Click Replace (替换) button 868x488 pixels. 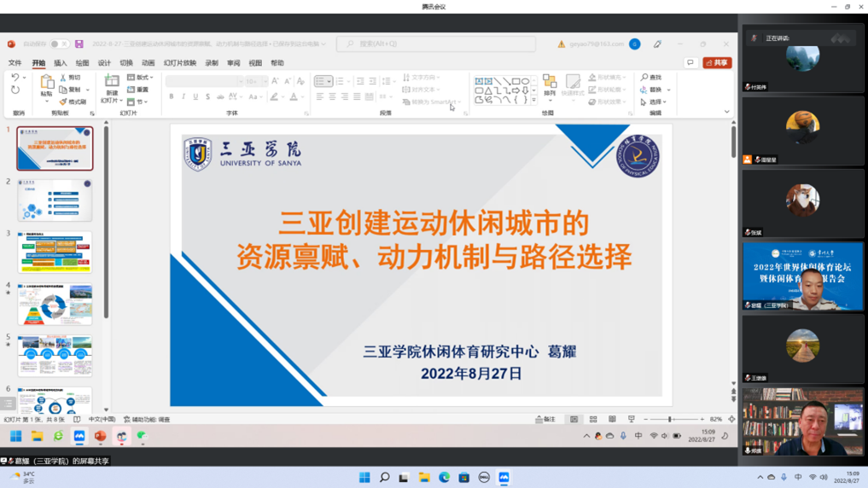click(651, 90)
